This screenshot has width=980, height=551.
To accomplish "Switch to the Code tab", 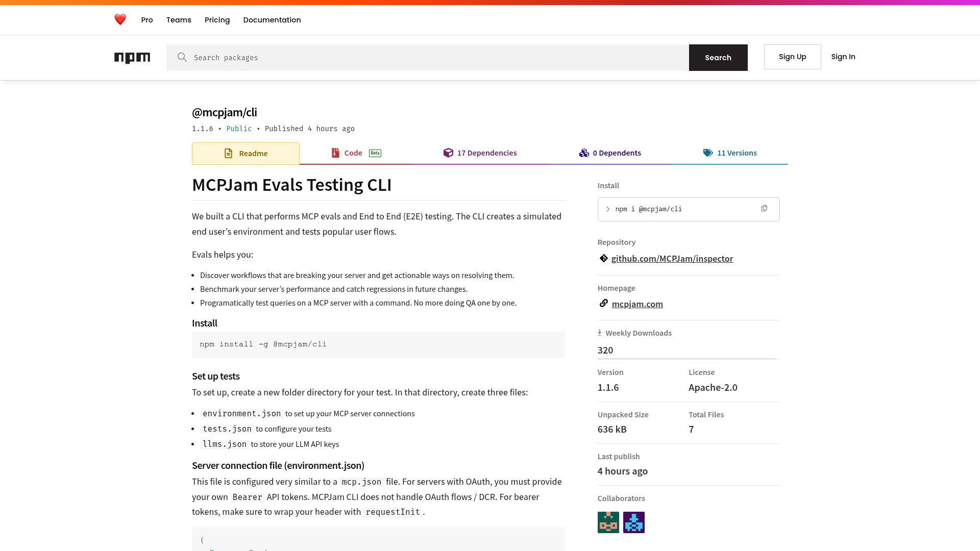I will (356, 153).
